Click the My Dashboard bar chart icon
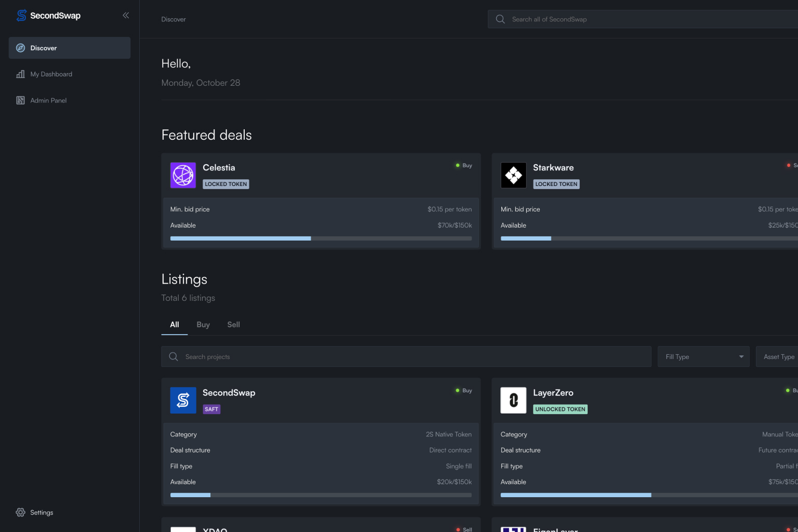Image resolution: width=798 pixels, height=532 pixels. [x=21, y=74]
